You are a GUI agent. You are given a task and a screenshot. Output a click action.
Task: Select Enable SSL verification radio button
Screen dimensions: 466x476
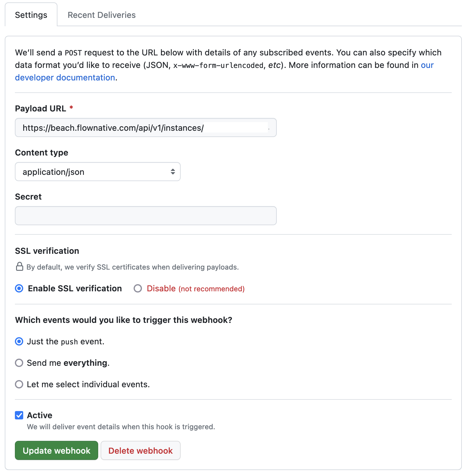click(19, 288)
